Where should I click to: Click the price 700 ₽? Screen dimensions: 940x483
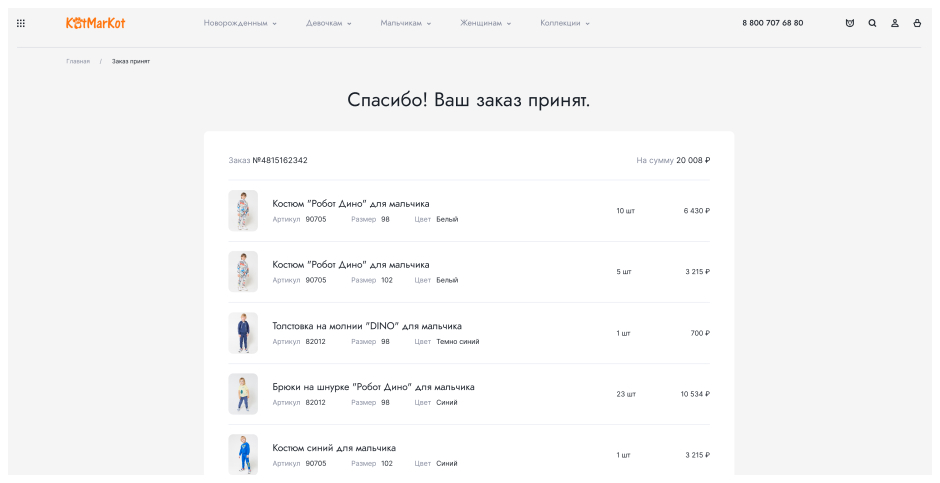[700, 333]
